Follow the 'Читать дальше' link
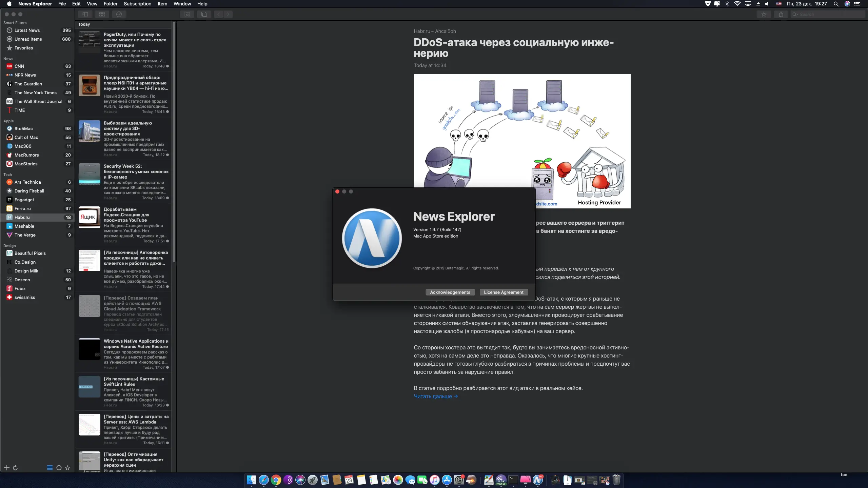The height and width of the screenshot is (488, 868). 436,396
